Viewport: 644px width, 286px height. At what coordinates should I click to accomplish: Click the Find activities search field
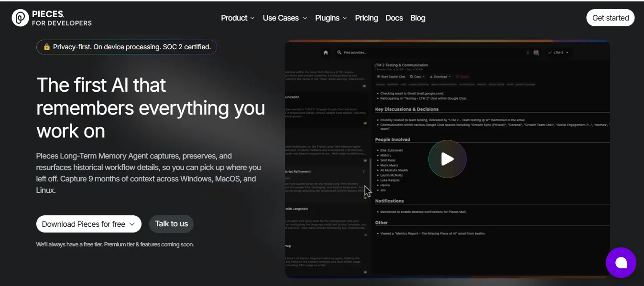pos(356,53)
